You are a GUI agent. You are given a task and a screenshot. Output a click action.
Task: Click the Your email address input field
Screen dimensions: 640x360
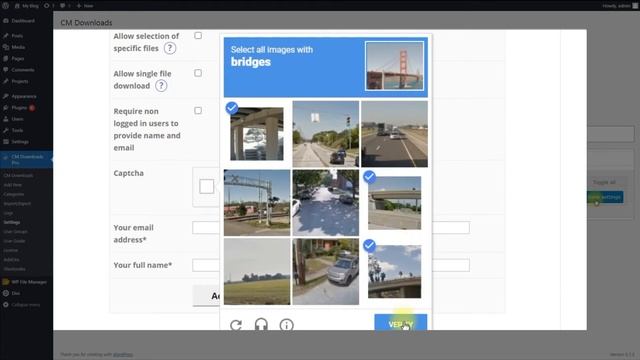point(331,227)
